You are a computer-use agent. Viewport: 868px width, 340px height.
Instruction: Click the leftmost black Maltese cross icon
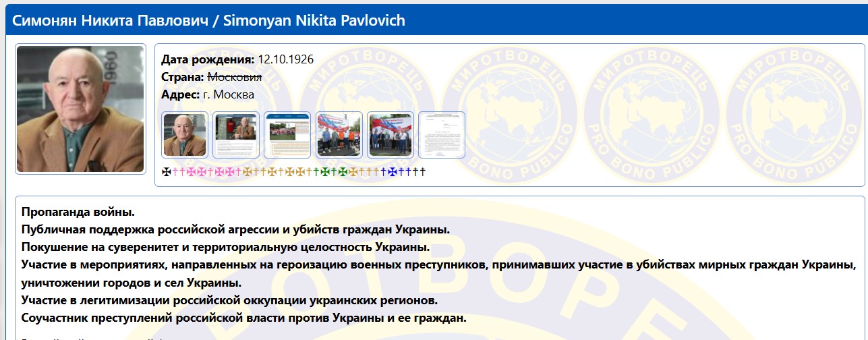point(167,172)
